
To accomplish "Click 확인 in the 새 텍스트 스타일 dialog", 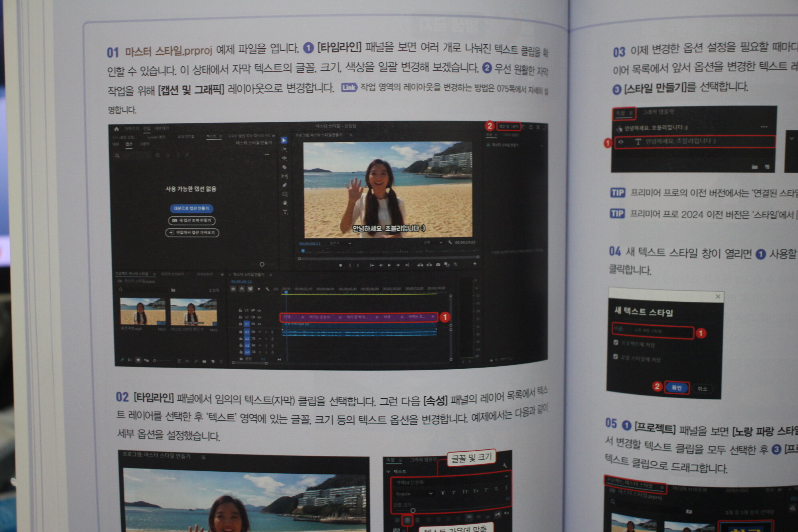I will tap(677, 388).
